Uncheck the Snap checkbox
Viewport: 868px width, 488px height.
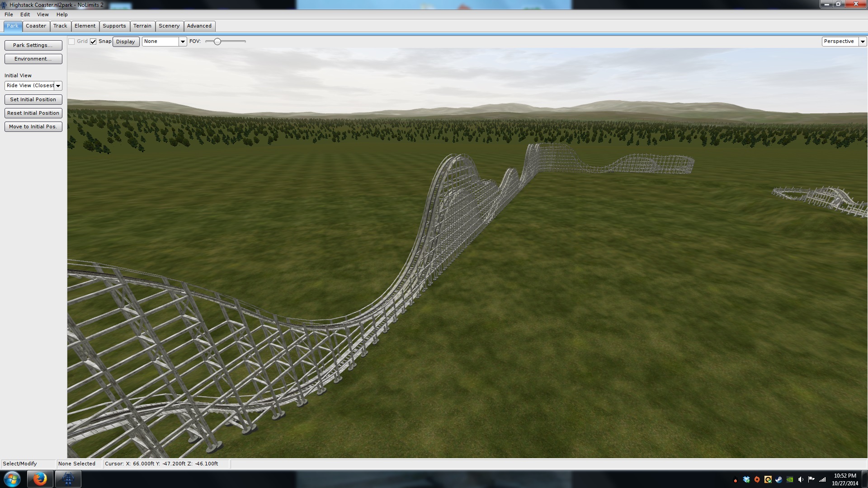[93, 42]
